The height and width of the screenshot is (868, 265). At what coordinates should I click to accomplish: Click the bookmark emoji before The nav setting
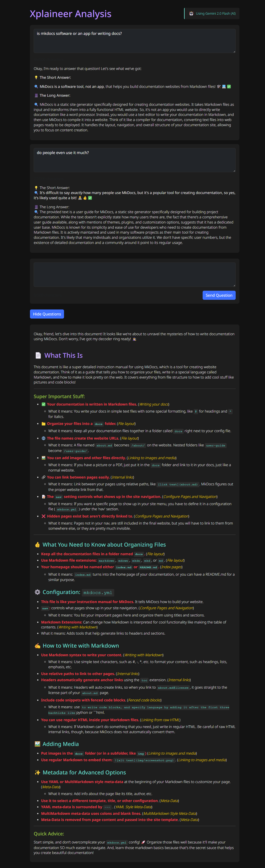[x=44, y=497]
